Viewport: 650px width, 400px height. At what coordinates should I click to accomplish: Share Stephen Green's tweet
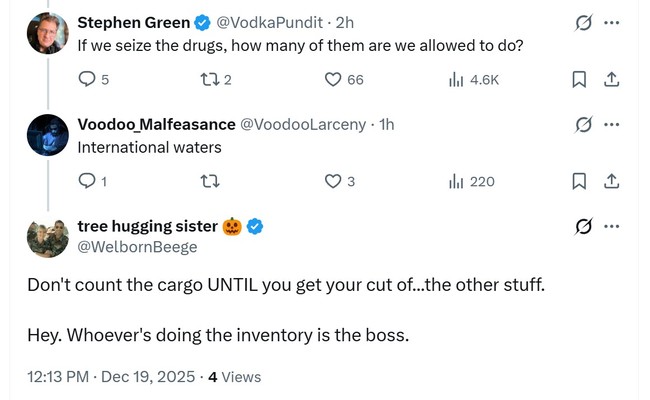pyautogui.click(x=612, y=80)
